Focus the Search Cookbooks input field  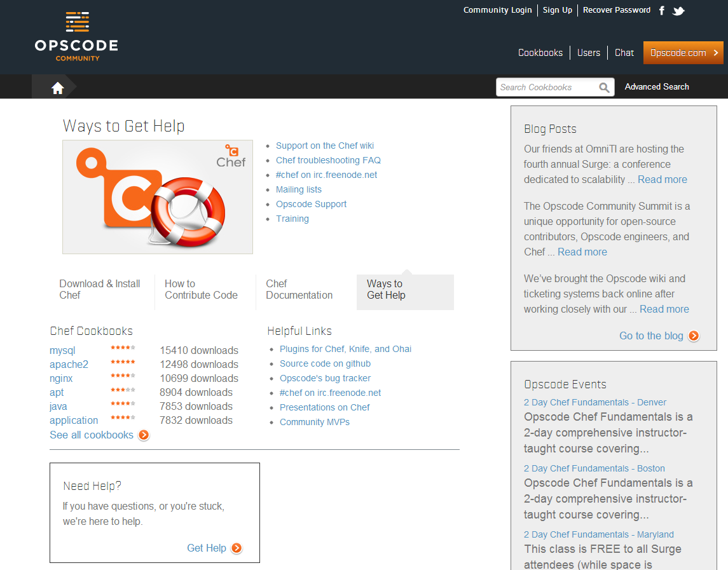547,88
